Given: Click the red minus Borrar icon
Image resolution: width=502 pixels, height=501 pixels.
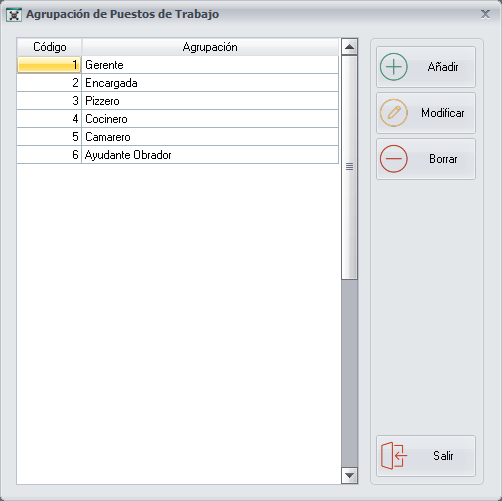Looking at the screenshot, I should [x=394, y=159].
